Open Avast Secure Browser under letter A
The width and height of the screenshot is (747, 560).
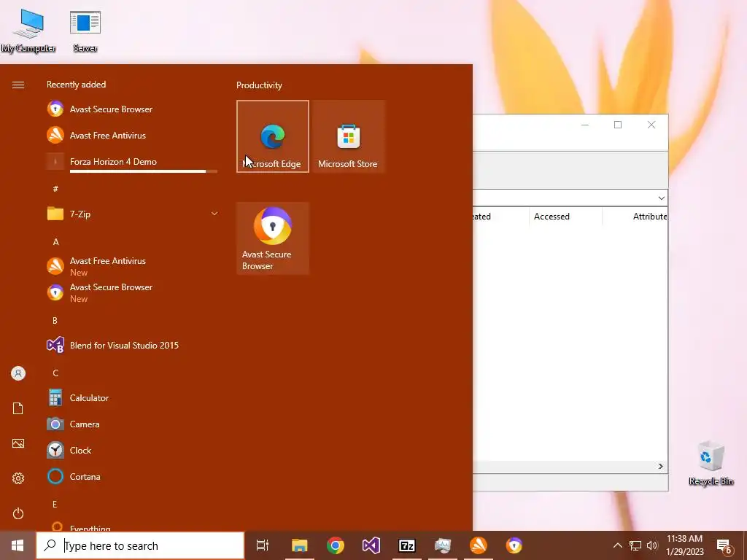[x=133, y=292]
